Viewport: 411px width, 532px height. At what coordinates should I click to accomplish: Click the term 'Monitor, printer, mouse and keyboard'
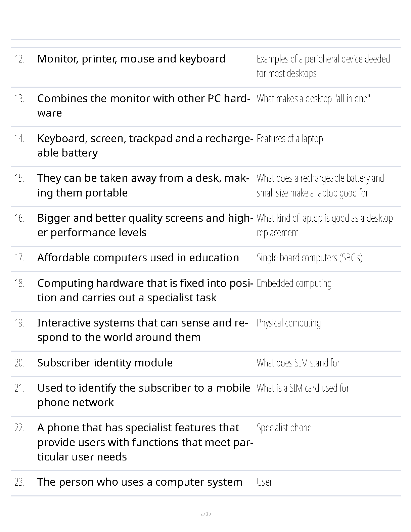point(131,59)
